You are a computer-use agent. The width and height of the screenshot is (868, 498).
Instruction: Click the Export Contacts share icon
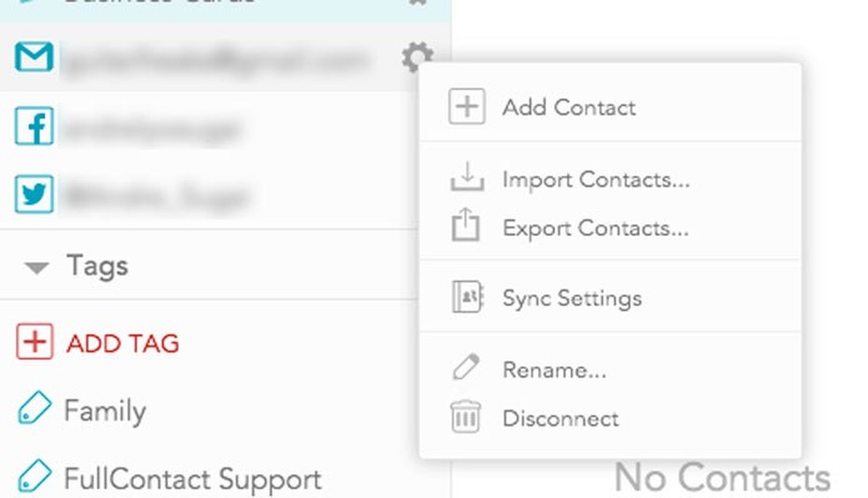pos(466,227)
